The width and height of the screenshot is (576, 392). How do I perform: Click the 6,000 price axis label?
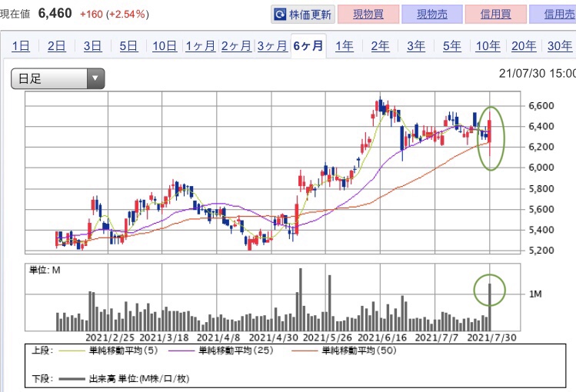541,168
